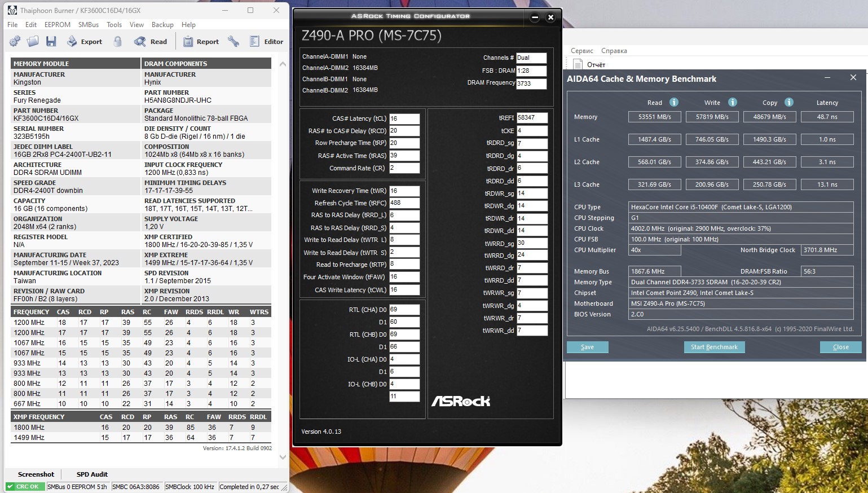868x493 pixels.
Task: Click the CAS Write Latency (tCWL) field
Action: pos(404,290)
